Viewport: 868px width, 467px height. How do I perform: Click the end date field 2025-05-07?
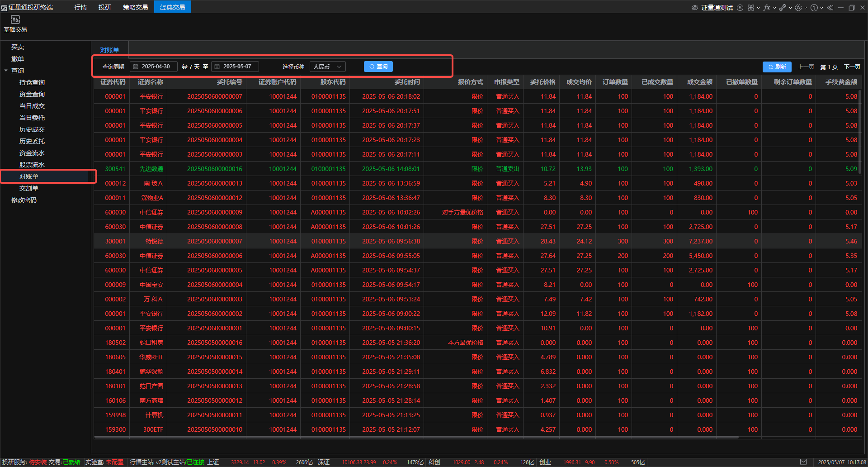[235, 67]
